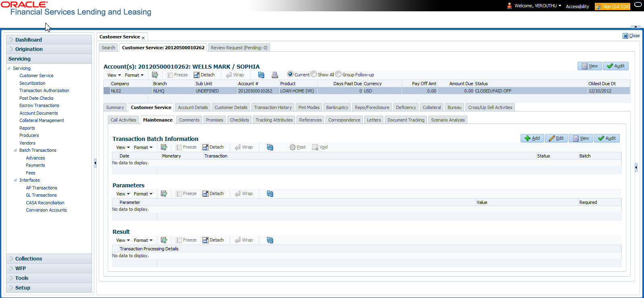The image size is (644, 298).
Task: Click the right-side pane splitter arrow
Action: (x=636, y=167)
